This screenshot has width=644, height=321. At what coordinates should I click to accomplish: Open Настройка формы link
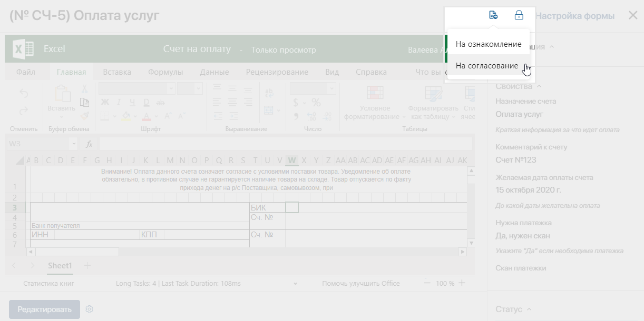(x=575, y=16)
